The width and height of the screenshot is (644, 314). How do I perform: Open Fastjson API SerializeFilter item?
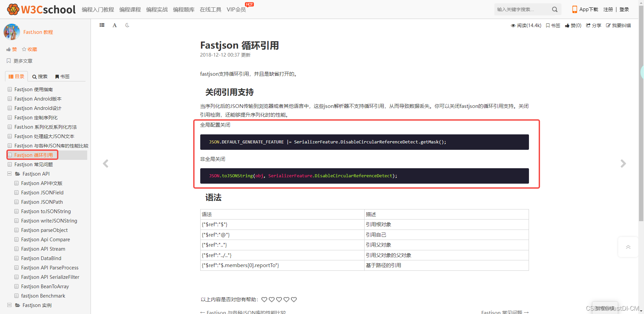50,277
